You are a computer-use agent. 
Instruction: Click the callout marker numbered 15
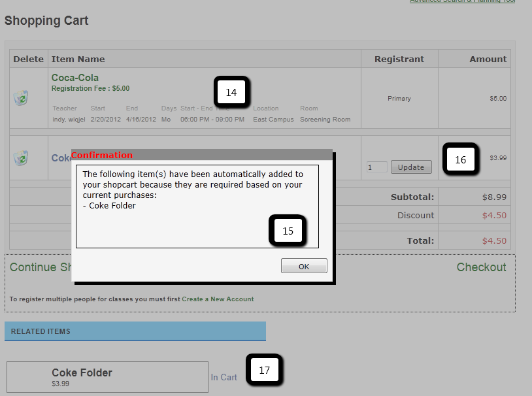(x=288, y=231)
